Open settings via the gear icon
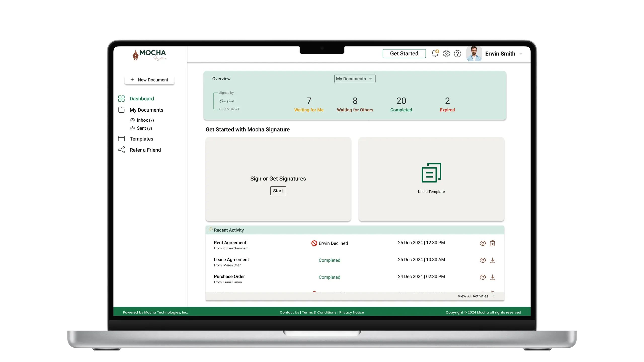 coord(446,54)
